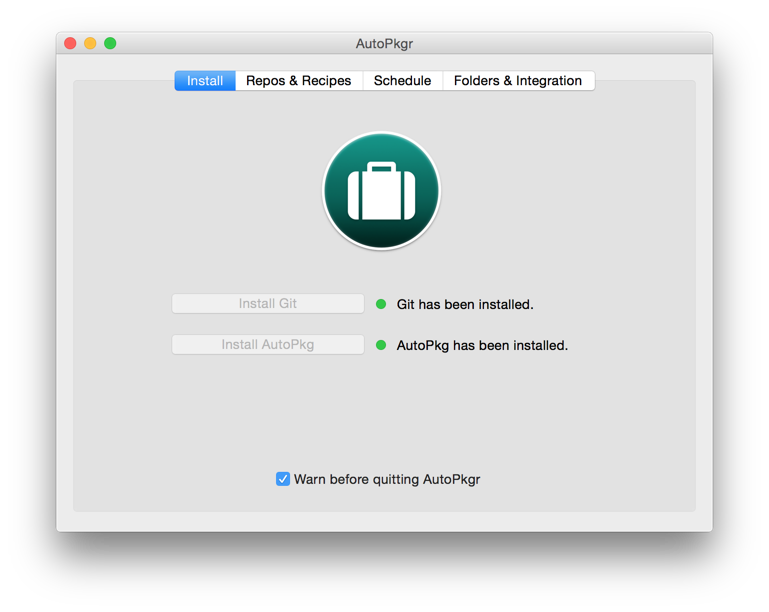This screenshot has height=612, width=769.
Task: Click the green AutoPkg status indicator
Action: pyautogui.click(x=381, y=345)
